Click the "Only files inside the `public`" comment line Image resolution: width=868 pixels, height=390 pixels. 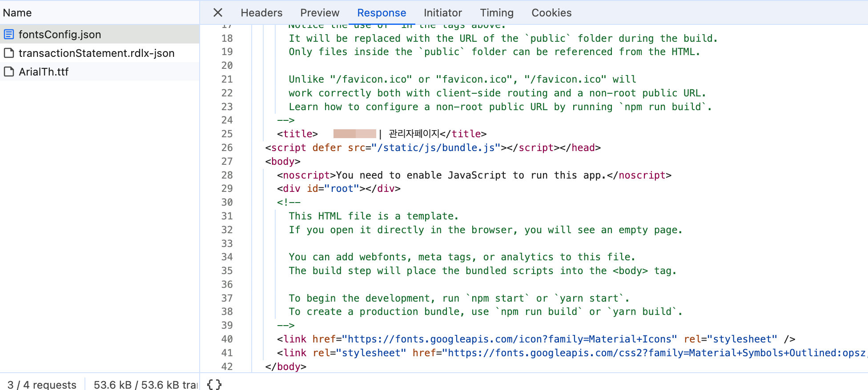click(x=494, y=52)
